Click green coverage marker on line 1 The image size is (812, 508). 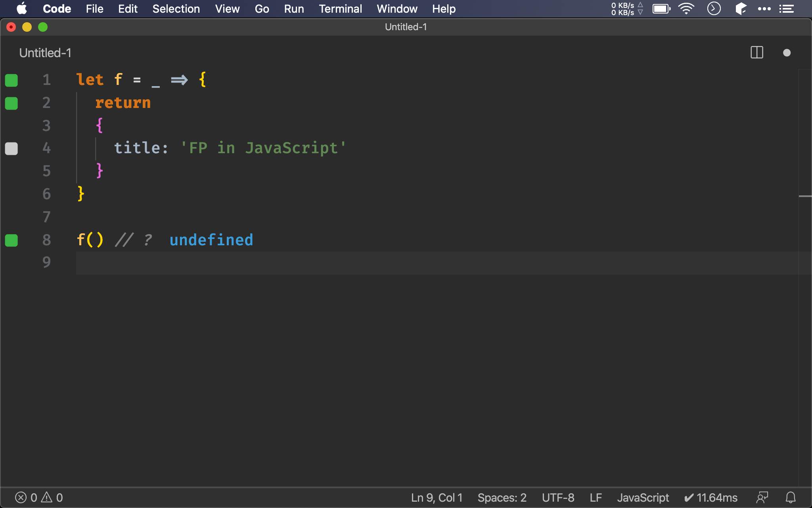11,80
